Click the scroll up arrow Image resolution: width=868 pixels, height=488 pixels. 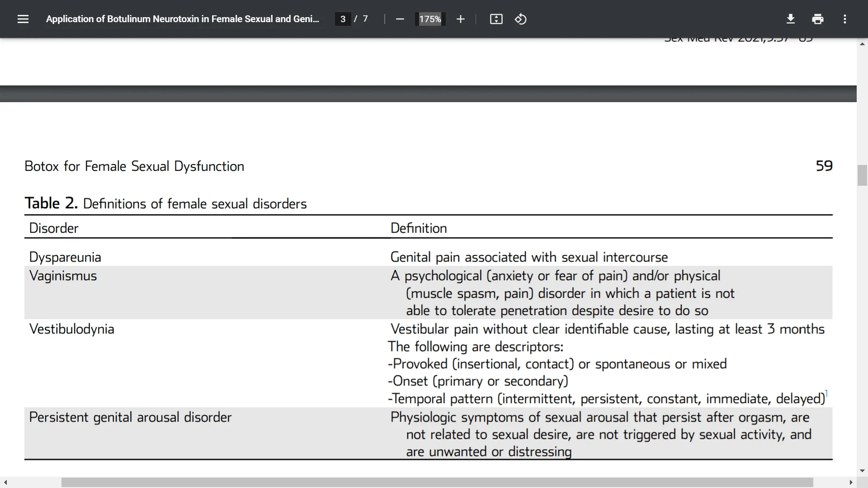862,44
